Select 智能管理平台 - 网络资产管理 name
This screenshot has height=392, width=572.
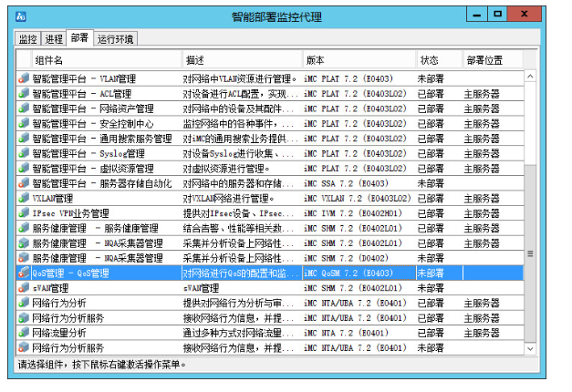tap(93, 108)
